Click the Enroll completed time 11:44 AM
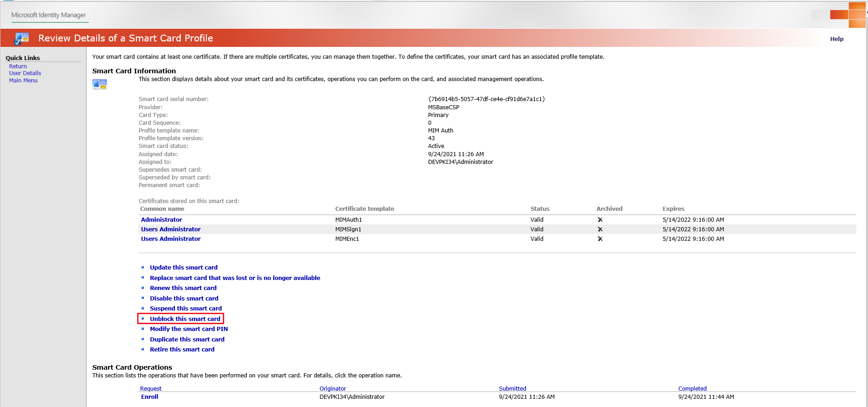 pos(706,397)
